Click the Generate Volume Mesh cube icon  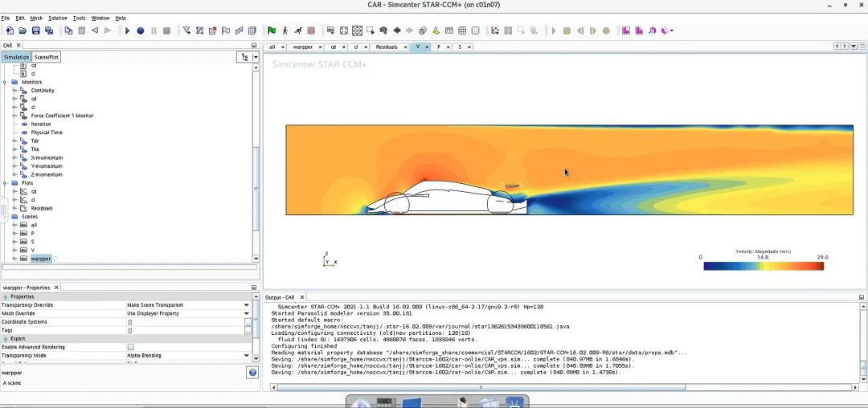(252, 31)
